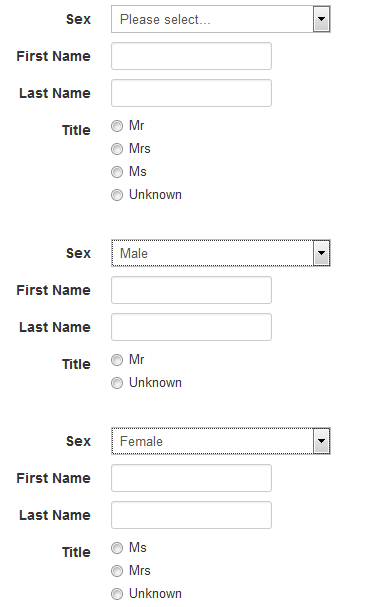Select Mr radio in the first form

[117, 126]
